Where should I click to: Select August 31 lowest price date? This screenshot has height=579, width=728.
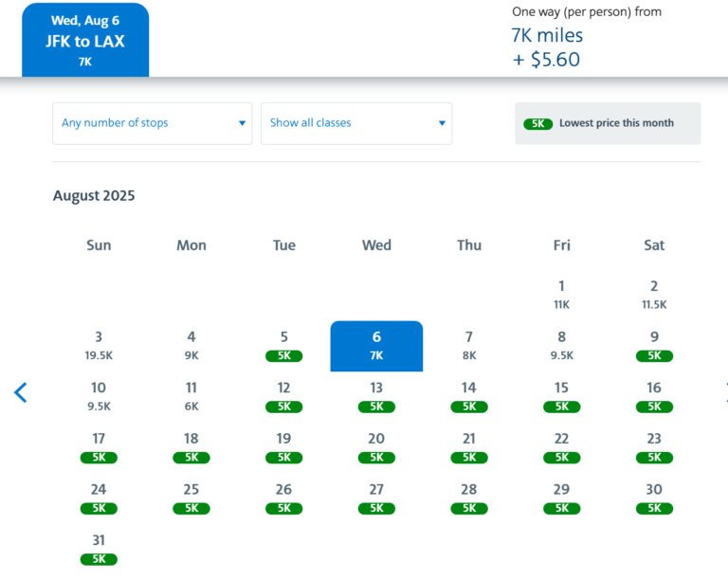coord(99,550)
